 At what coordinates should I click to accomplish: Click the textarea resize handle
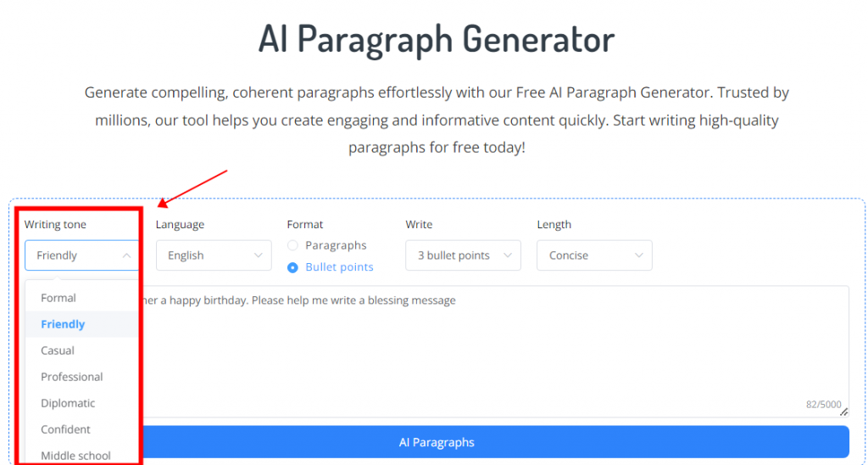tap(843, 412)
